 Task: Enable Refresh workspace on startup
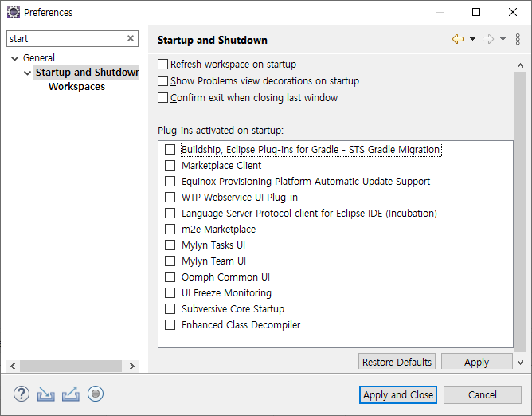click(x=162, y=65)
